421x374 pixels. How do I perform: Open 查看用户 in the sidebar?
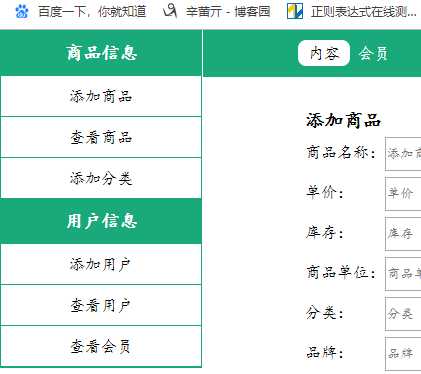click(x=101, y=305)
